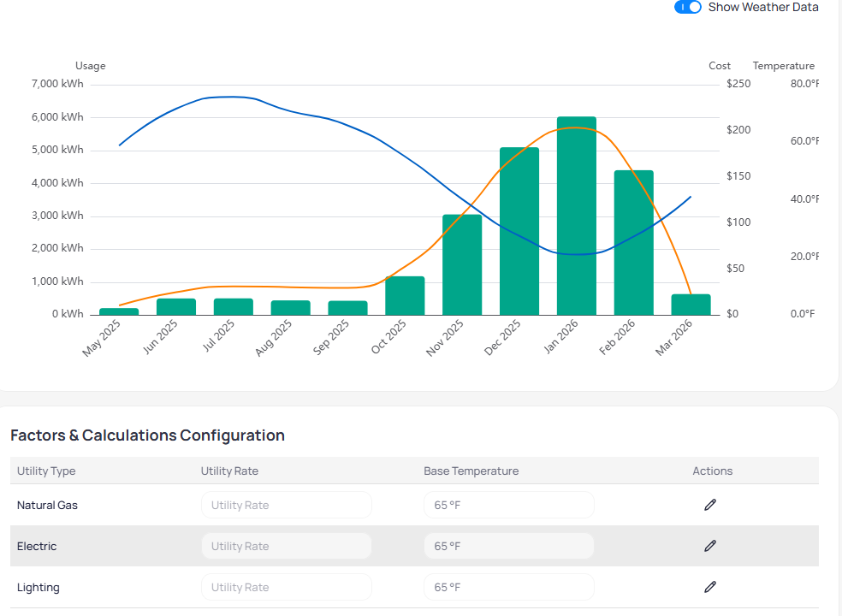Click the 'Natural Gas' row label
842x616 pixels.
pos(47,505)
